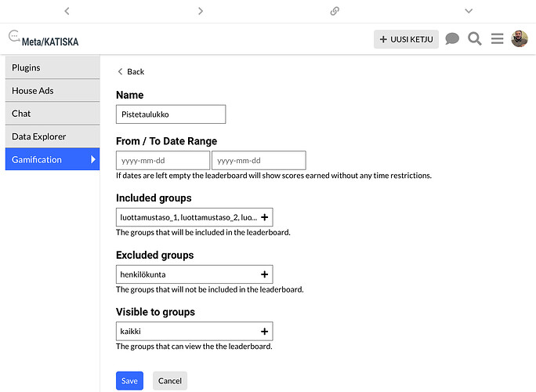Open the search magnifier icon
Screen dimensions: 536x392
point(474,39)
